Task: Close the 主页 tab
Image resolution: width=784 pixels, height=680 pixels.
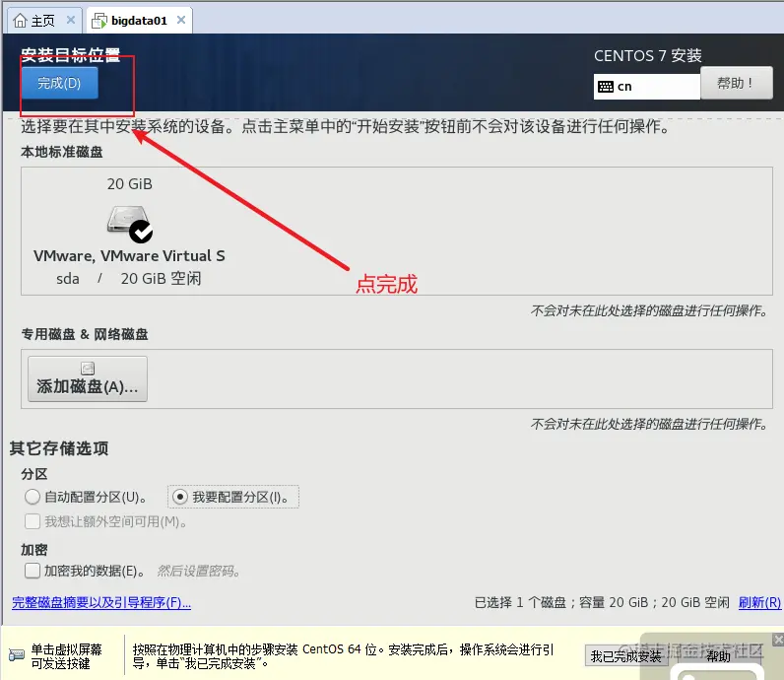Action: 71,20
